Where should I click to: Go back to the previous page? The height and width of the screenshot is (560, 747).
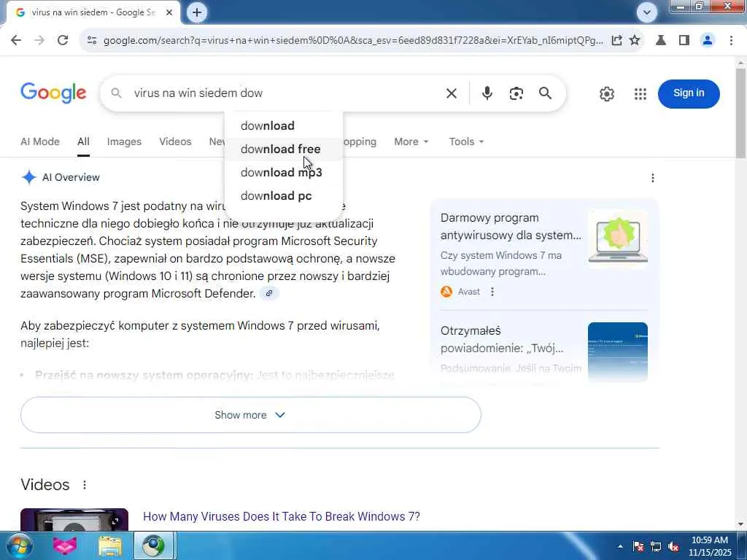click(16, 41)
